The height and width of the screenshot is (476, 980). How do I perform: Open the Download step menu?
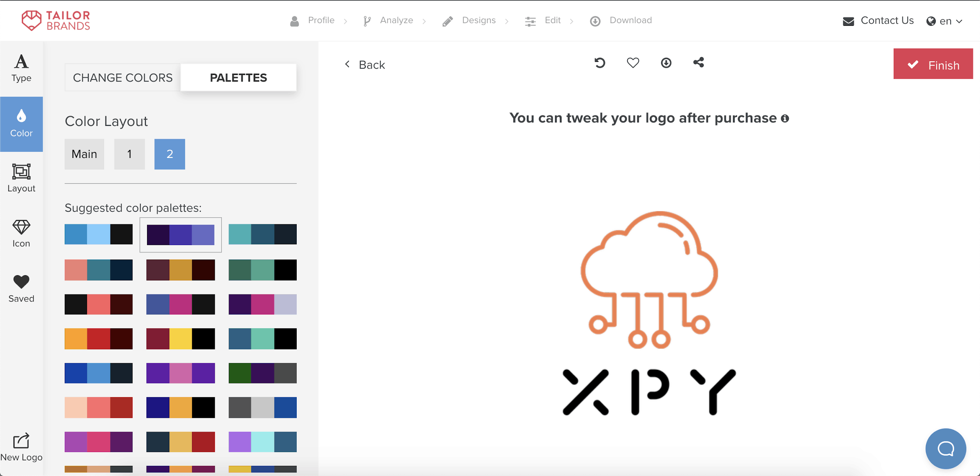coord(621,20)
